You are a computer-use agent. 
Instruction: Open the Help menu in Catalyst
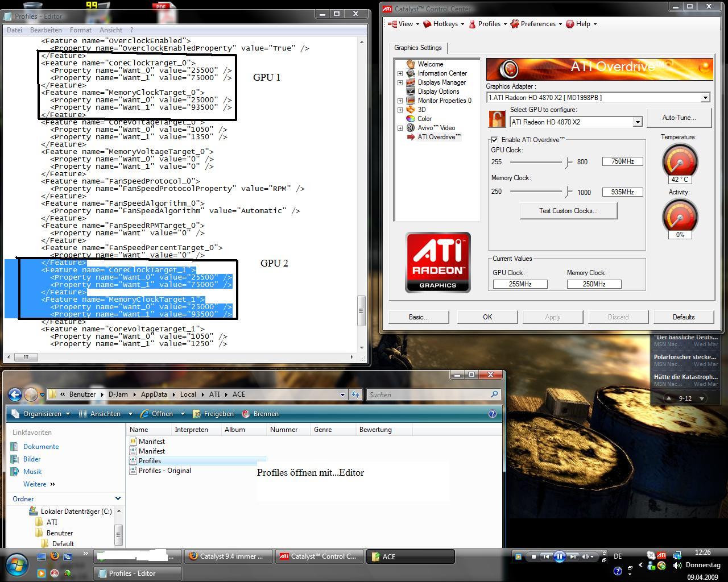(x=581, y=24)
